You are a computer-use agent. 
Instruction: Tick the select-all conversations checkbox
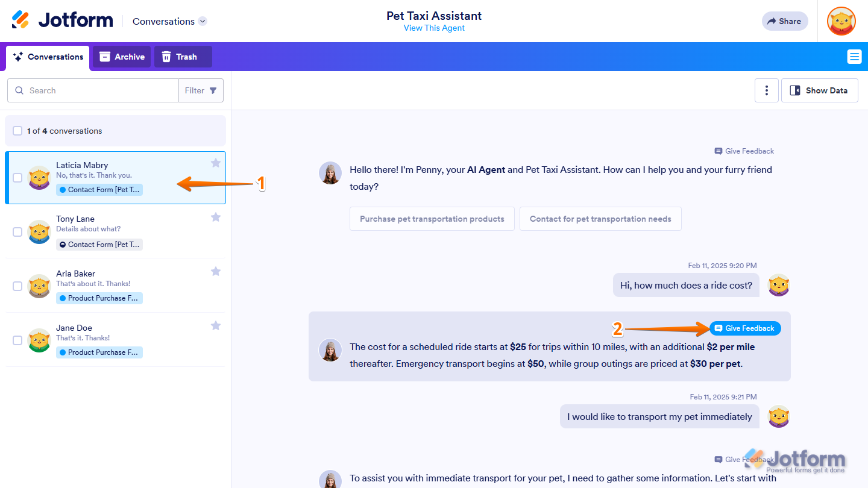click(17, 131)
